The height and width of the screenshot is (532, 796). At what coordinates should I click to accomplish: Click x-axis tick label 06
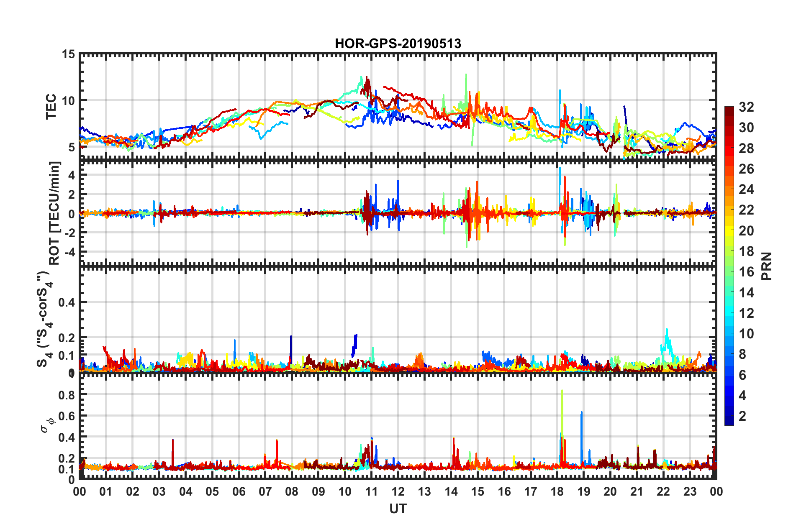coord(239,491)
